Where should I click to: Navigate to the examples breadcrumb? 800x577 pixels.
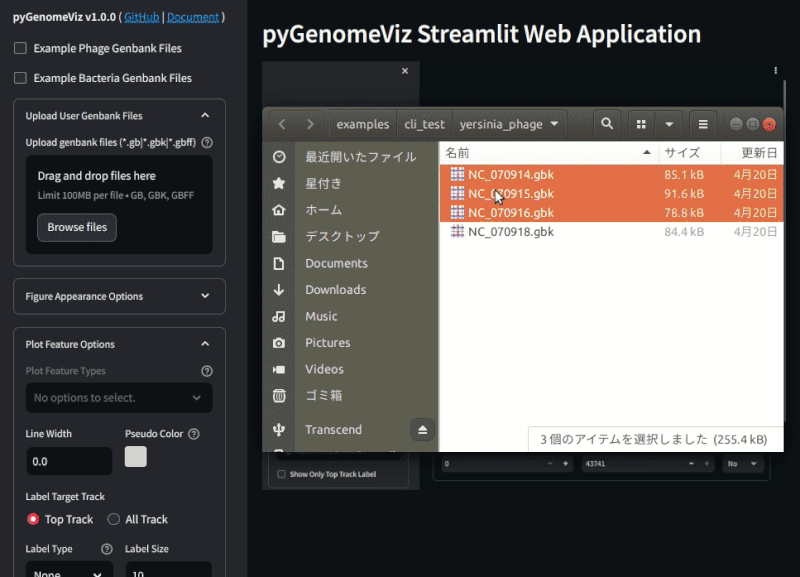[362, 123]
